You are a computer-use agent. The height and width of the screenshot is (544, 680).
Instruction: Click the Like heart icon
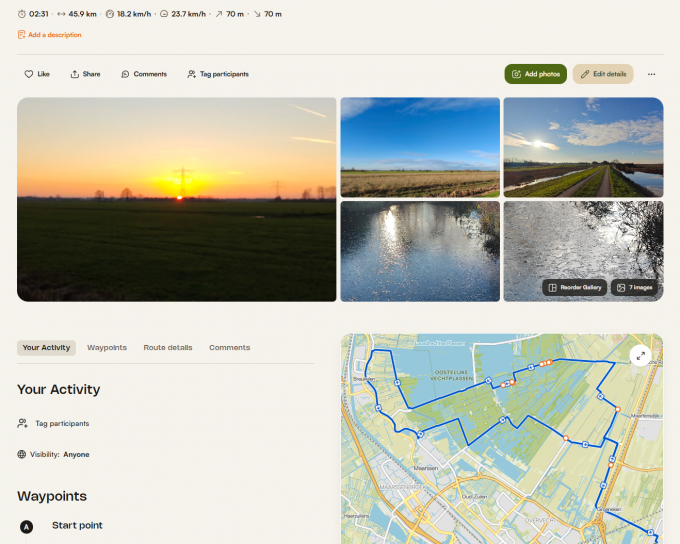pyautogui.click(x=29, y=74)
